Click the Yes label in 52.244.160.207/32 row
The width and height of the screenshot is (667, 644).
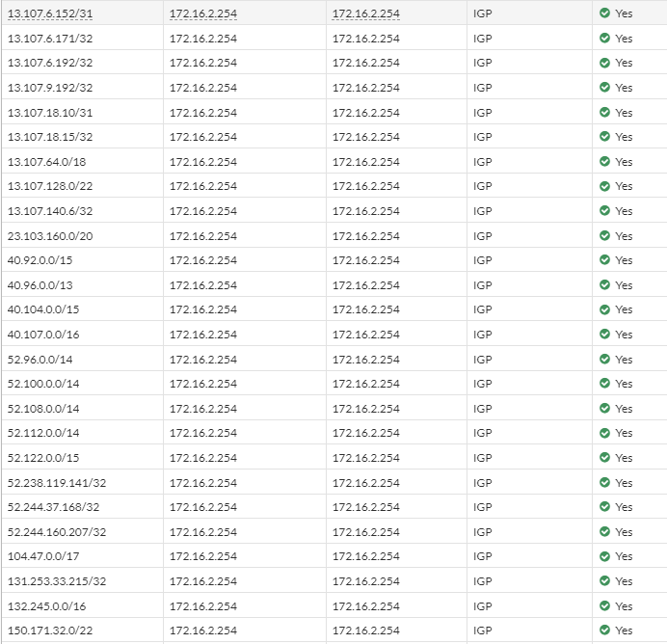click(624, 532)
